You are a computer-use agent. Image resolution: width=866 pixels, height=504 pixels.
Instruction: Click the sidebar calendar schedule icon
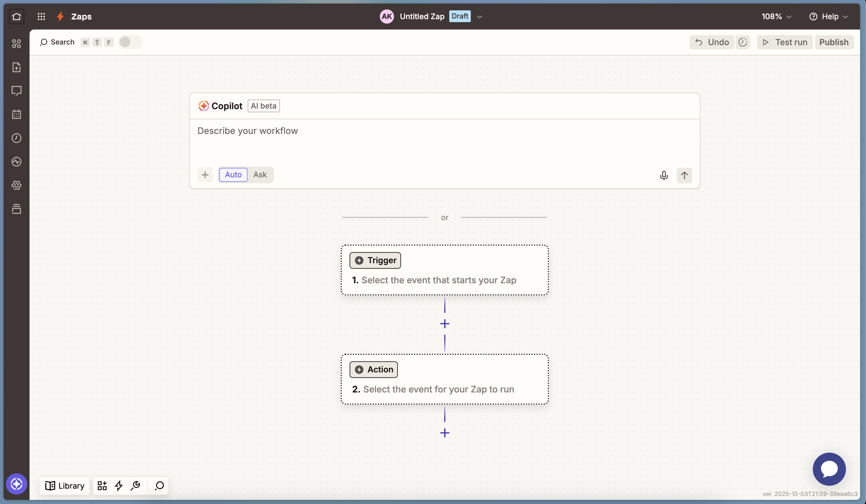click(x=17, y=114)
